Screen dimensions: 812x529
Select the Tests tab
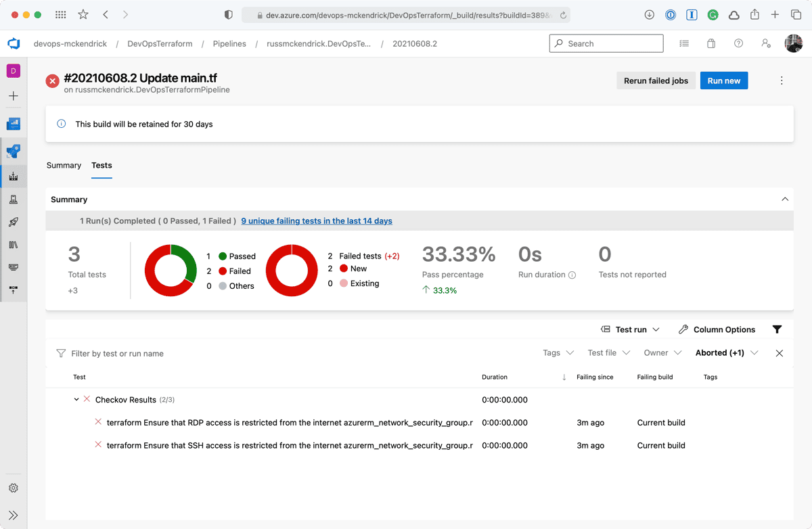101,166
